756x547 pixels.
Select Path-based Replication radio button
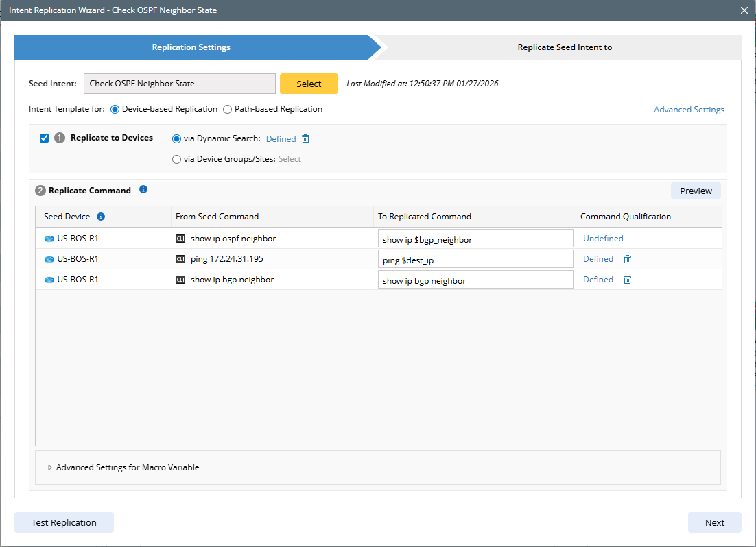[228, 109]
